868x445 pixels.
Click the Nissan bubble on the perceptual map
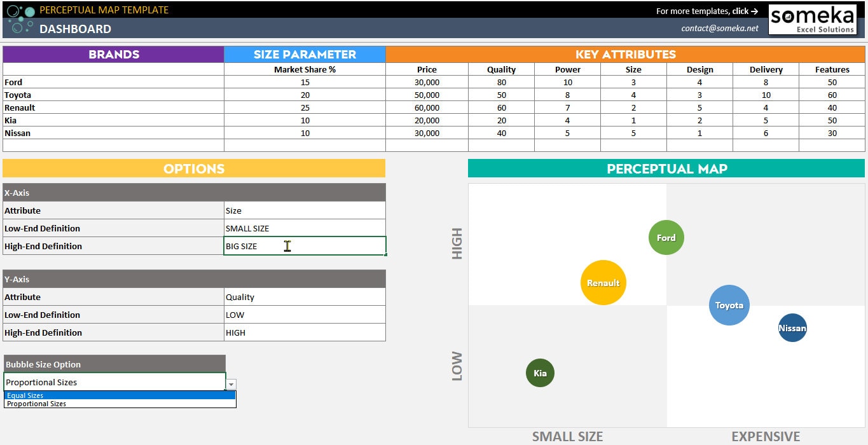pos(792,328)
